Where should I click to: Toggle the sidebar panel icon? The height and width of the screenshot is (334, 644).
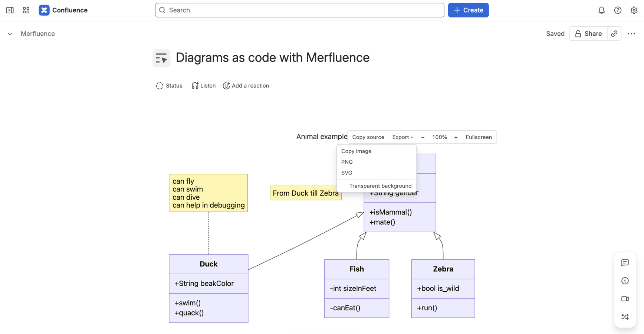click(x=10, y=10)
